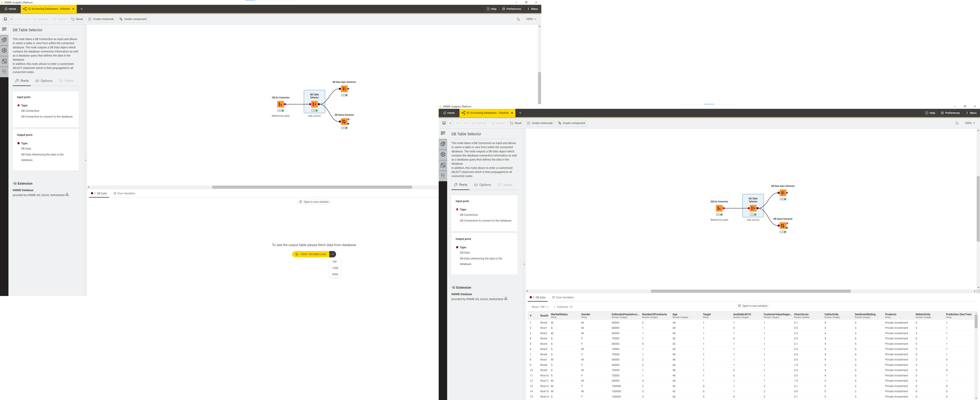Open the 100% zoom dropdown in the right window

point(970,123)
